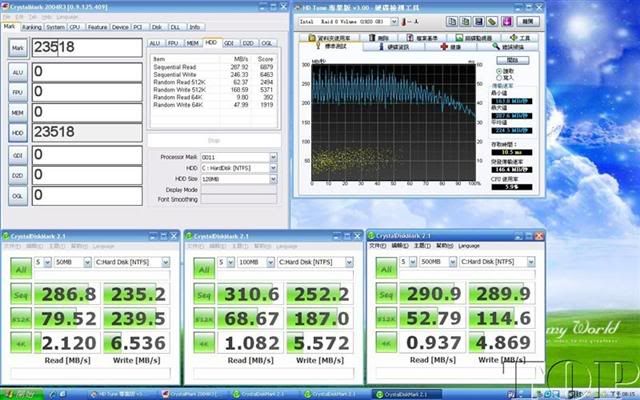Viewport: 640px width, 400px height.
Task: Click the Windows Start button on the taskbar
Action: 21,395
